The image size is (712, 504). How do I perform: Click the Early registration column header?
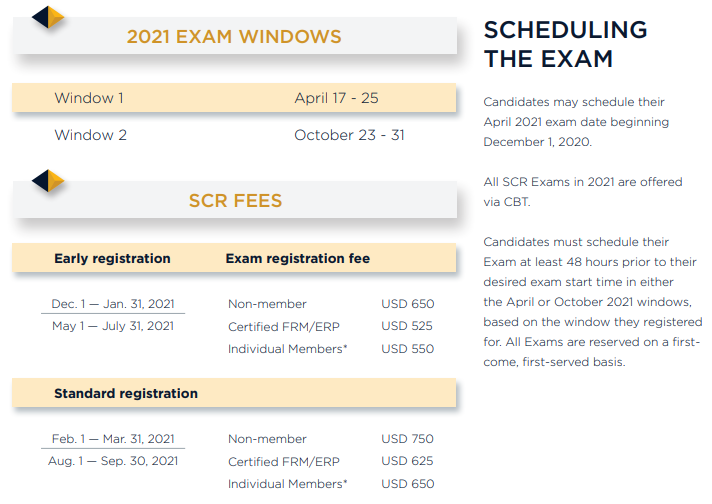pyautogui.click(x=112, y=258)
